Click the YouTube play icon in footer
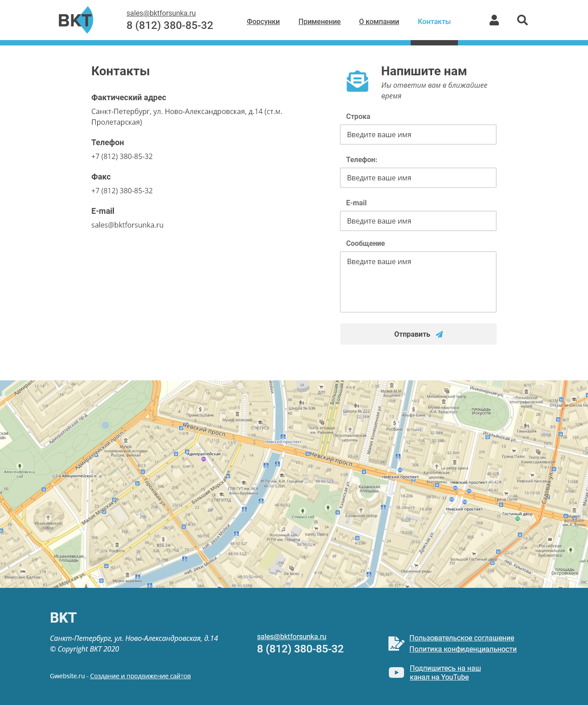This screenshot has width=588, height=705. click(396, 672)
